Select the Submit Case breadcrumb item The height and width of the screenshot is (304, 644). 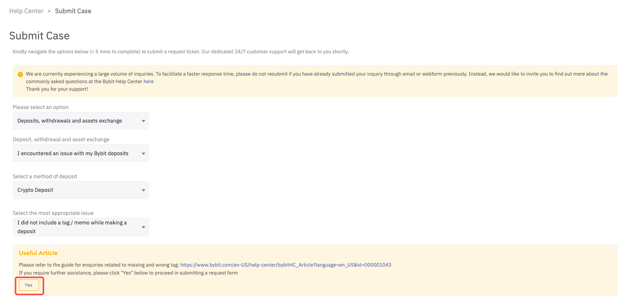[x=73, y=11]
